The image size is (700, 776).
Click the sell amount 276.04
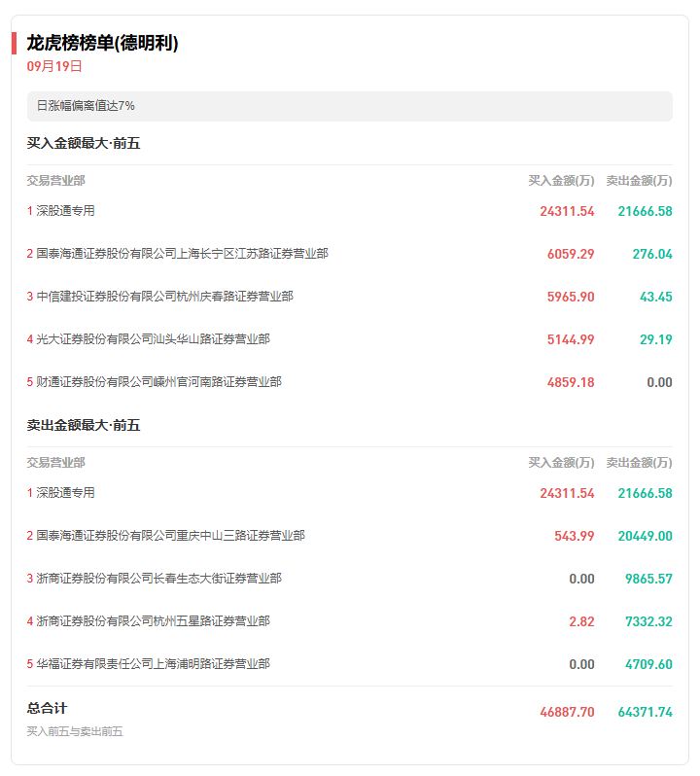pyautogui.click(x=652, y=254)
